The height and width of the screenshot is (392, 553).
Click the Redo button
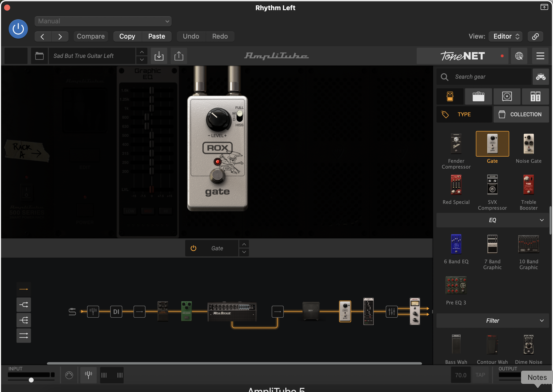coord(220,37)
